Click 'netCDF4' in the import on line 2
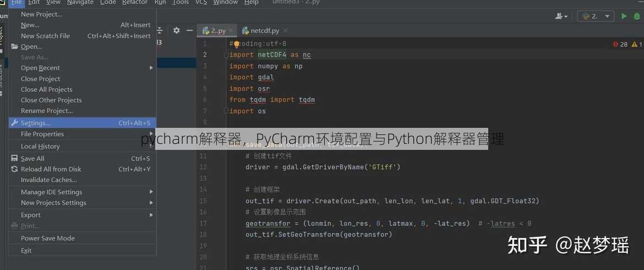This screenshot has width=644, height=270. pyautogui.click(x=272, y=55)
